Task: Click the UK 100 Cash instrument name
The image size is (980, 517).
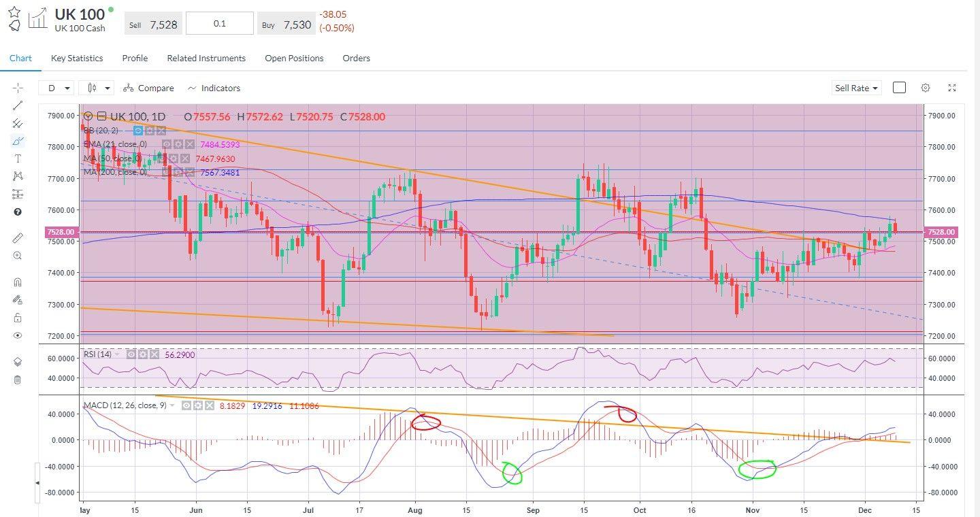Action: [80, 28]
